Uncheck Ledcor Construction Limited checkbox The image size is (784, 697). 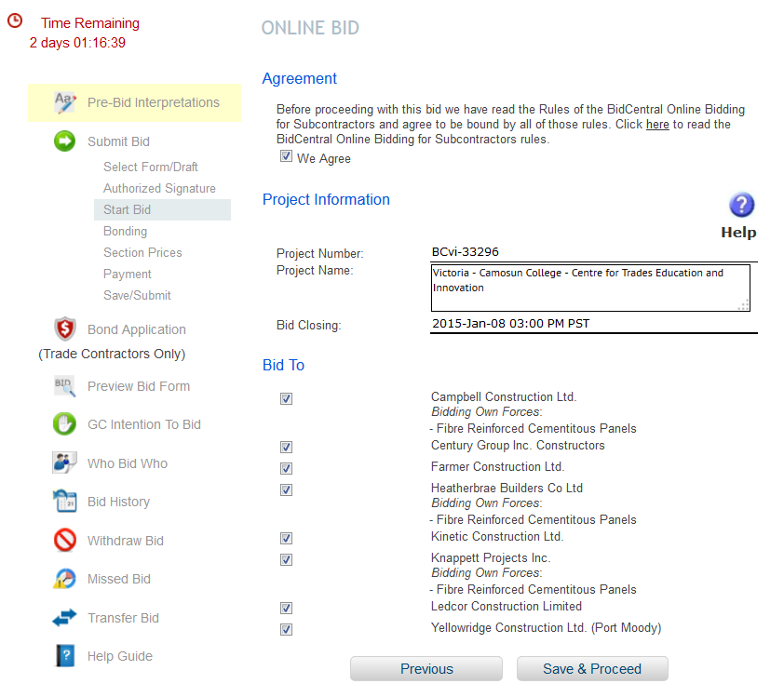click(286, 608)
